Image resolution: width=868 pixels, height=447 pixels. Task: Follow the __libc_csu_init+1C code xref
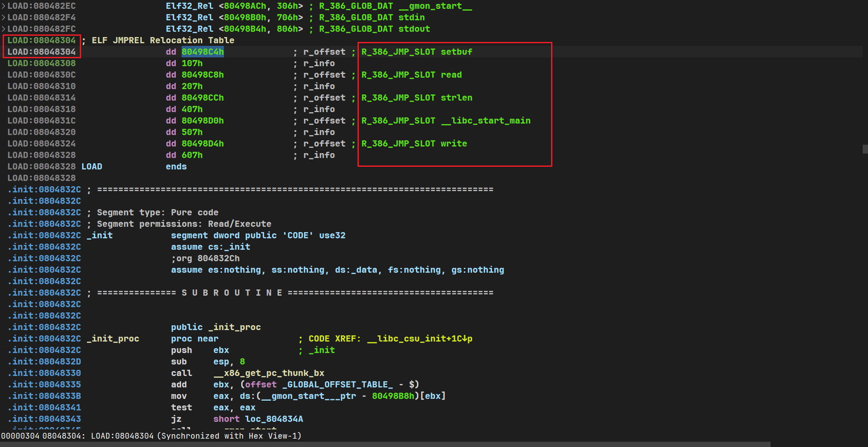419,339
